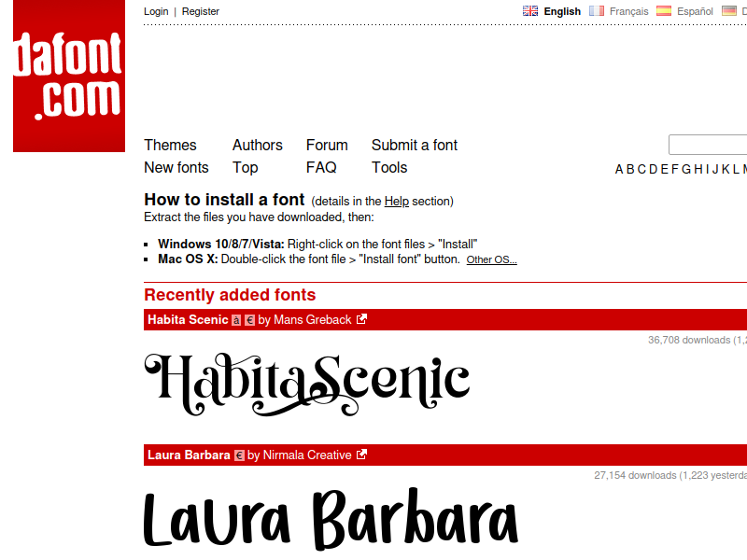Open the Help section link

click(x=396, y=202)
